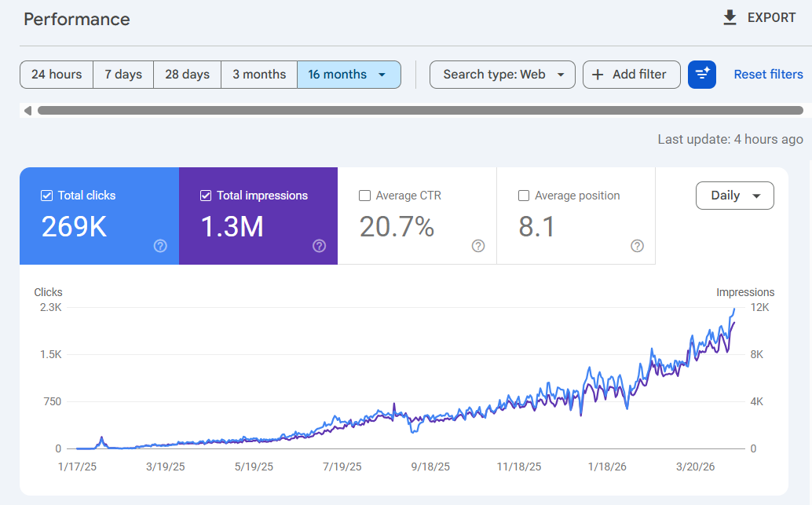Click help icon on Total impressions card

[319, 246]
